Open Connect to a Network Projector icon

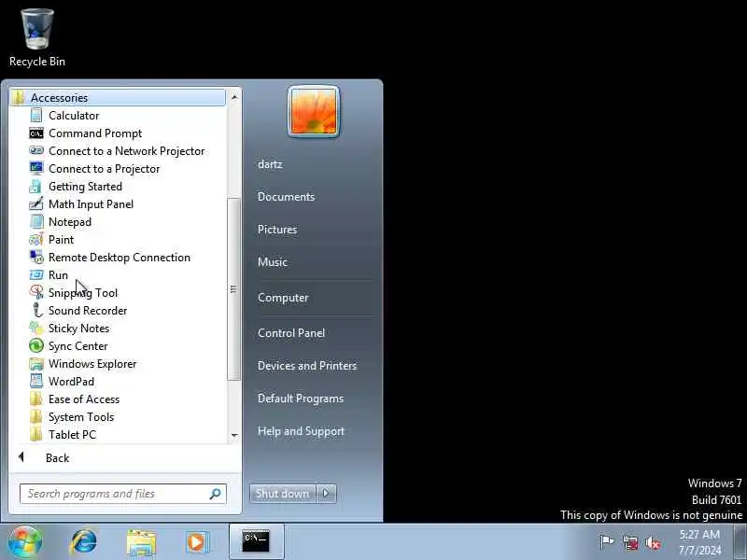pyautogui.click(x=36, y=151)
